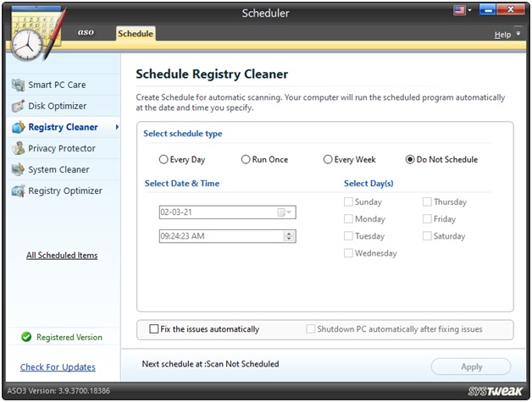Expand the Help menu arrow

tap(518, 34)
